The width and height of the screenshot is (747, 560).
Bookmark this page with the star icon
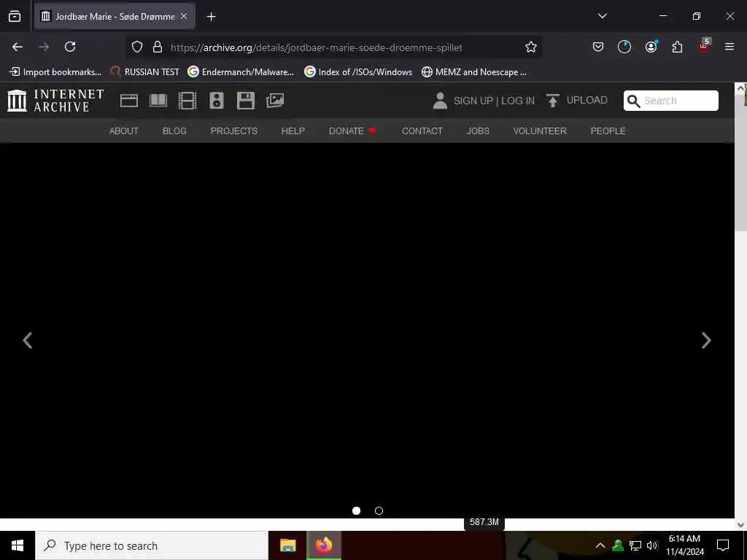pos(531,47)
